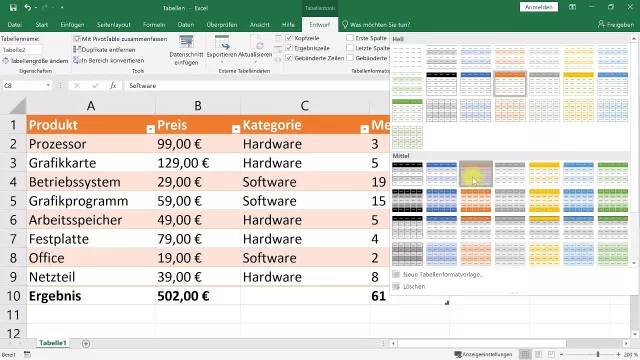Open the Überprüfen tab

pos(222,24)
